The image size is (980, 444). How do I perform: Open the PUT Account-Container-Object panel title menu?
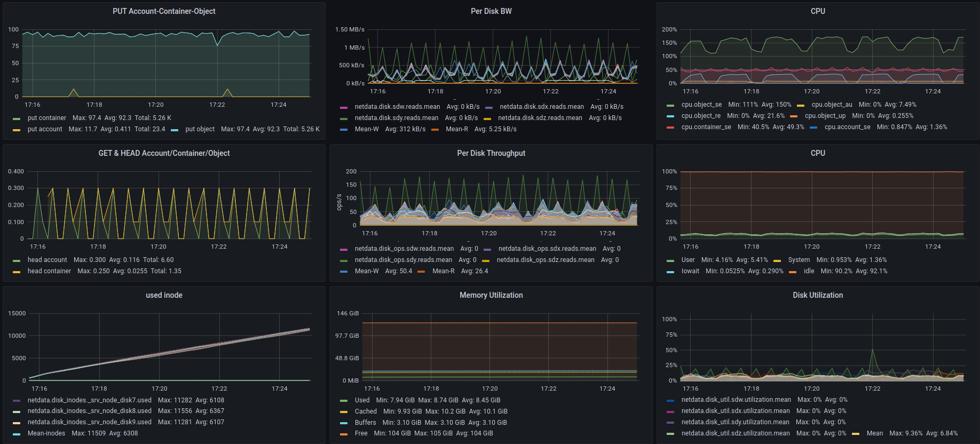[x=164, y=11]
